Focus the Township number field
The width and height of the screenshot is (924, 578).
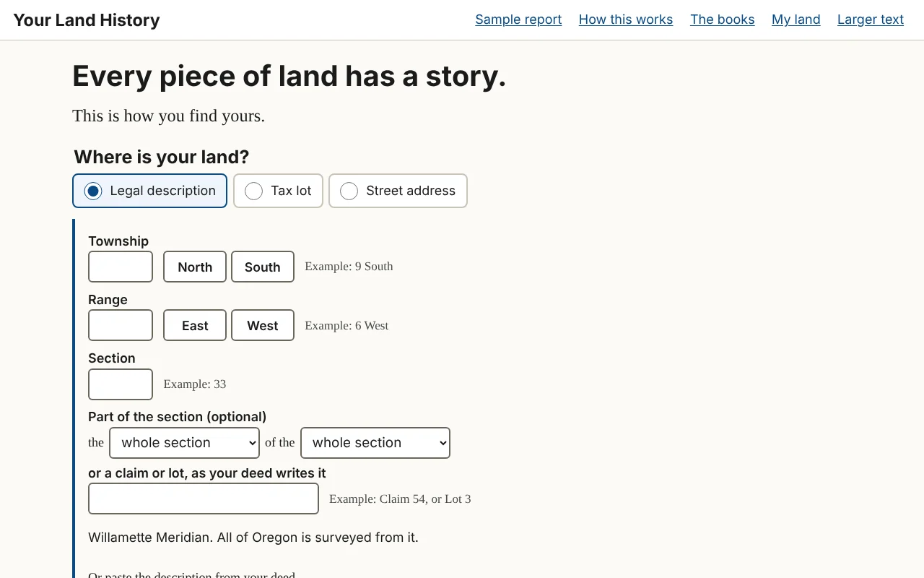pos(121,267)
